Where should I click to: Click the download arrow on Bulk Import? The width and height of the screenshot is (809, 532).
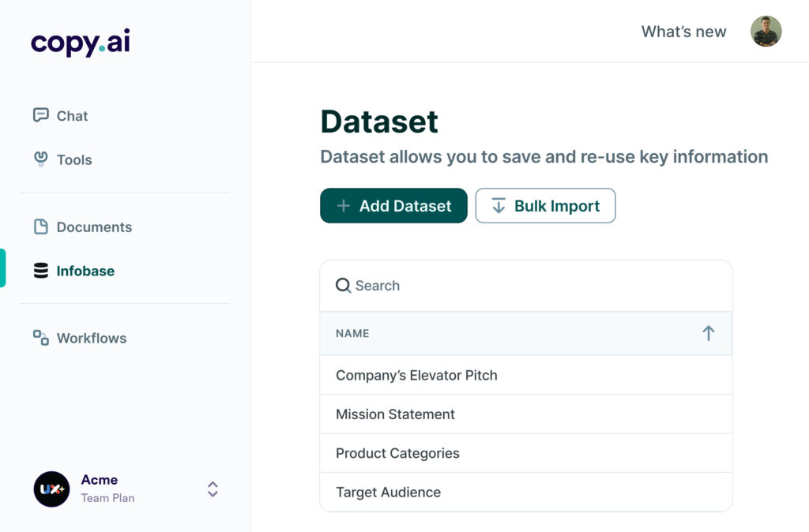point(497,205)
